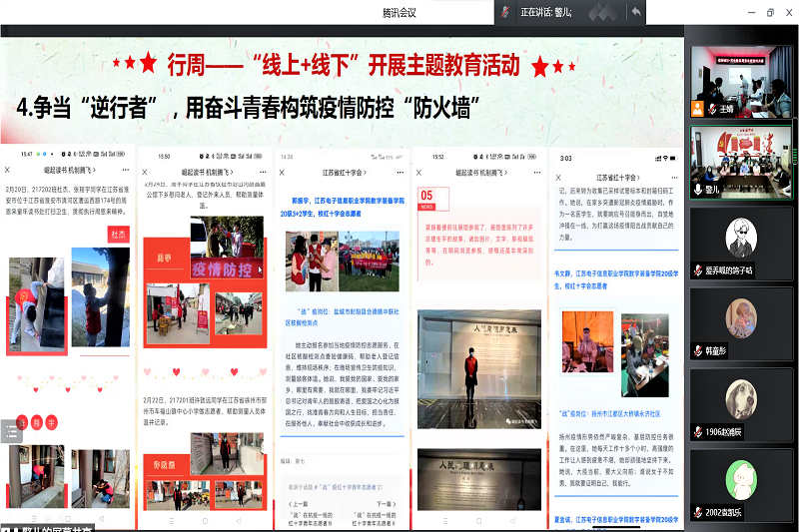Click host badge icon on 王婧's video
799x532 pixels.
[x=697, y=108]
